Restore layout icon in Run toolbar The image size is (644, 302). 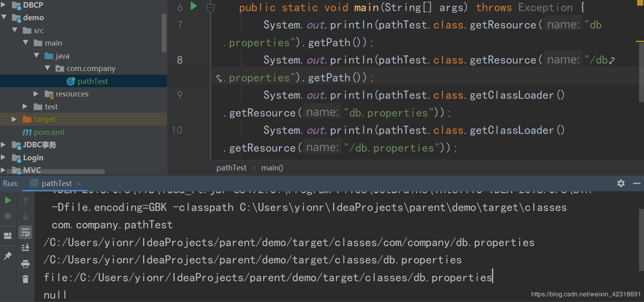(x=8, y=236)
